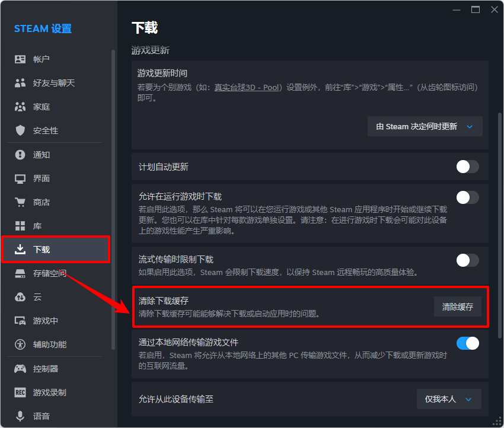This screenshot has height=428, width=504.
Task: Select 游戏录制 label in the sidebar
Action: tap(50, 392)
